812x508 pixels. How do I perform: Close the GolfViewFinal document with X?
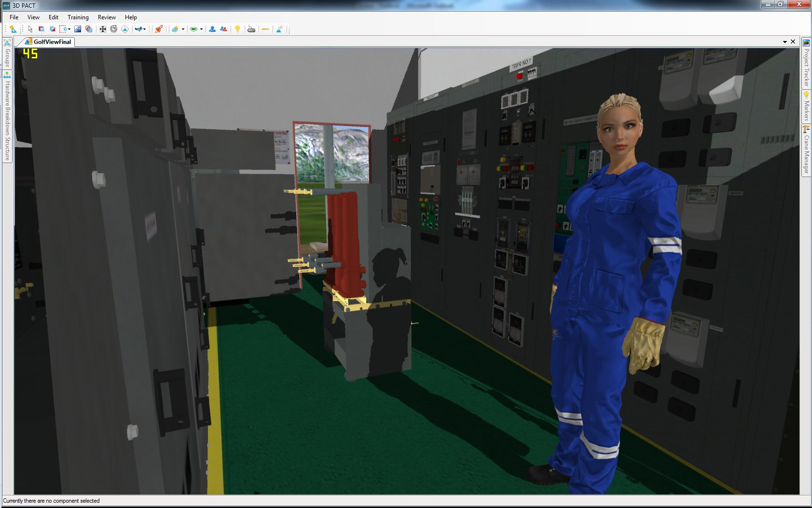click(793, 41)
